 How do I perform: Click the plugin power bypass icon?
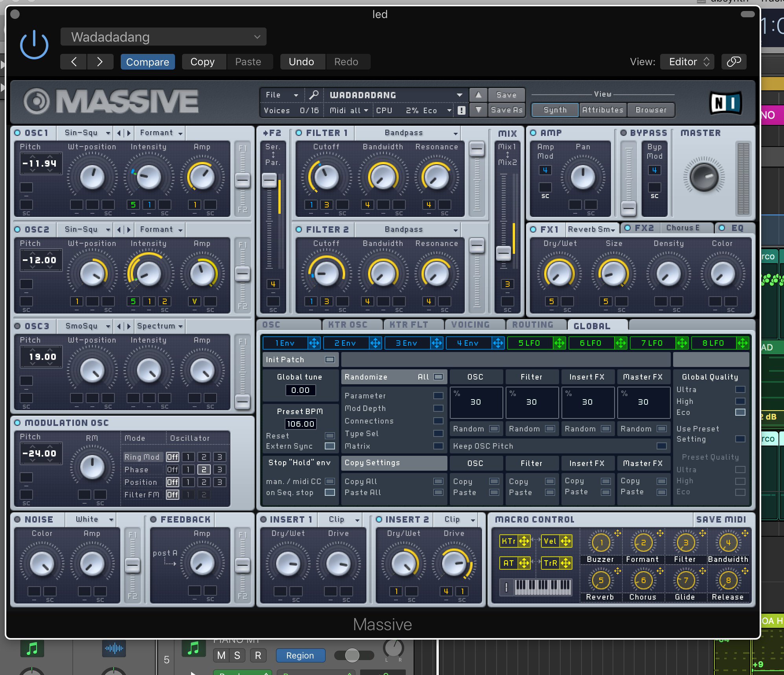[34, 45]
